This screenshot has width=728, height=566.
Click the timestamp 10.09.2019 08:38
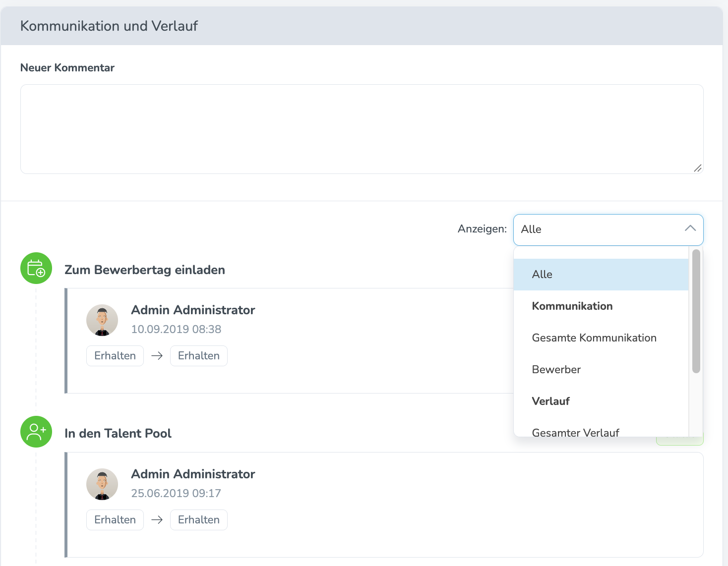point(176,329)
